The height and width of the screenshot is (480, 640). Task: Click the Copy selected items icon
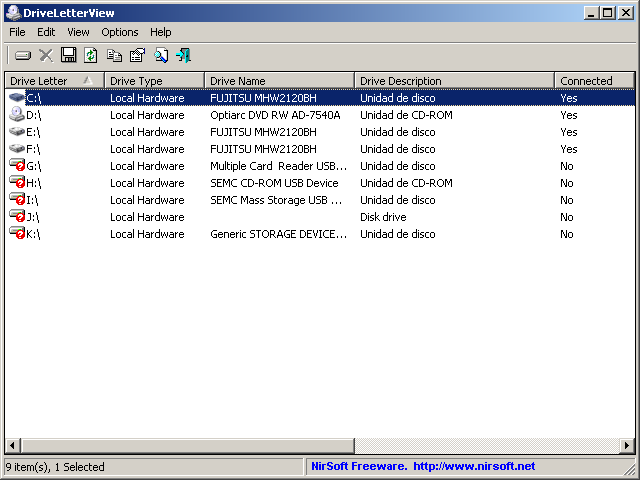pyautogui.click(x=114, y=55)
